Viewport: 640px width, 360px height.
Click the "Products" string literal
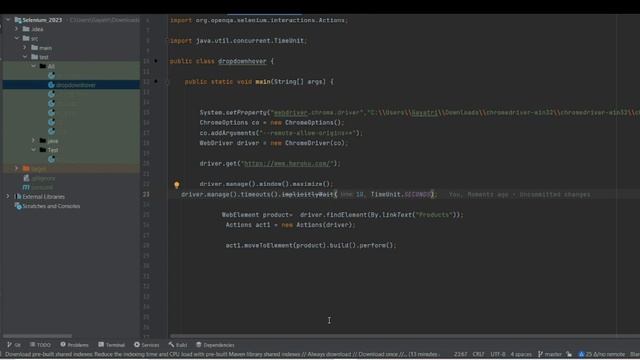point(433,215)
